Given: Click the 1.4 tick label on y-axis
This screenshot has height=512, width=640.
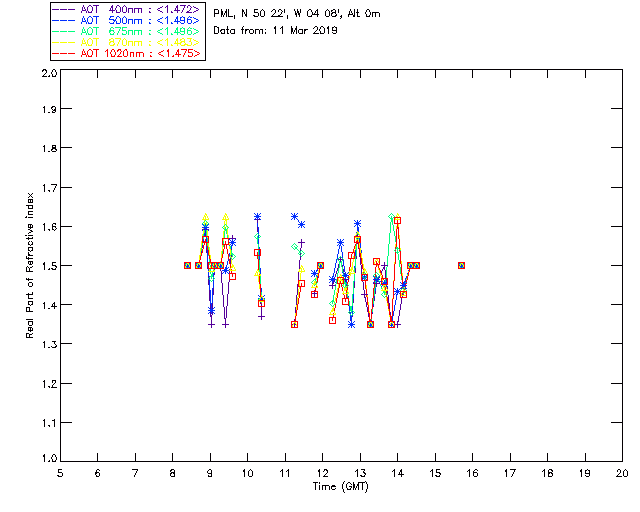Looking at the screenshot, I should click(x=49, y=305).
